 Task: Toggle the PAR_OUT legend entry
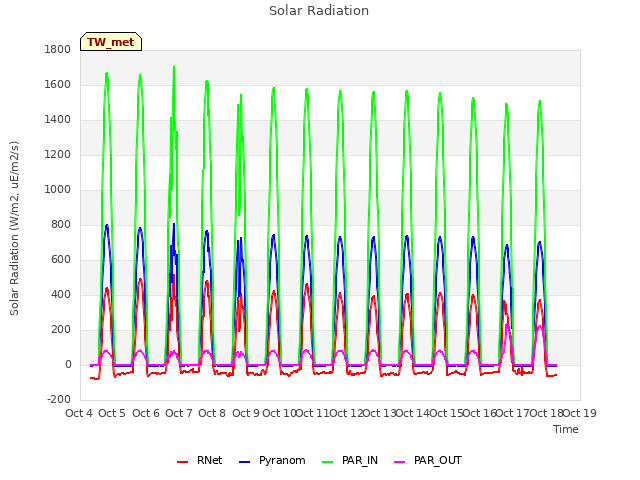pyautogui.click(x=428, y=461)
